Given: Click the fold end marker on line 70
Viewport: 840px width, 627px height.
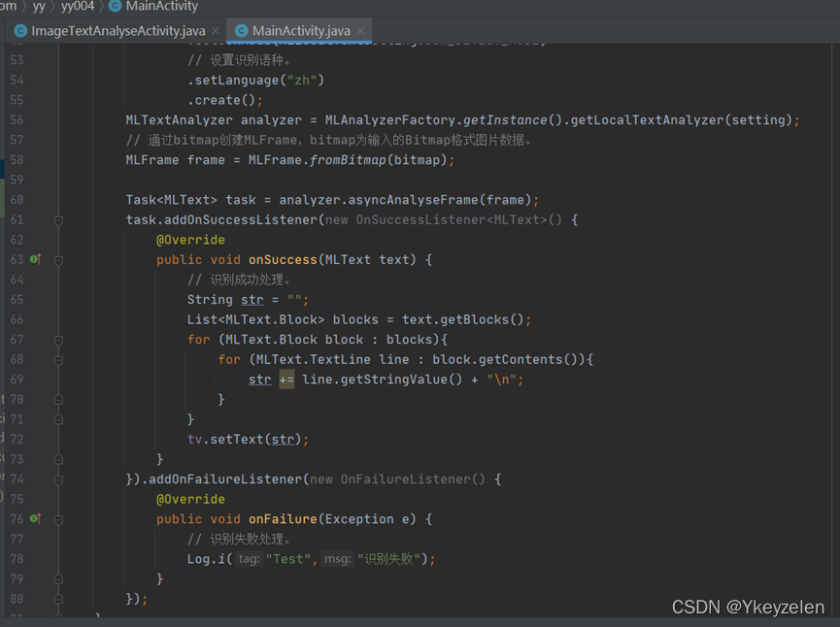Looking at the screenshot, I should tap(59, 400).
